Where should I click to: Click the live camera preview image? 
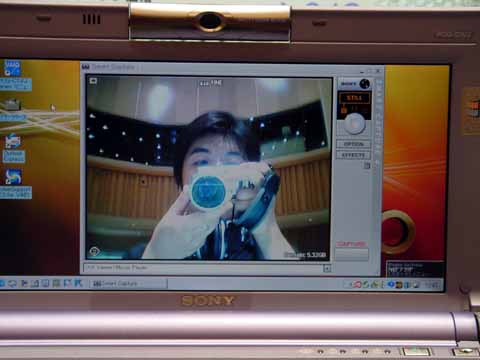pyautogui.click(x=209, y=168)
